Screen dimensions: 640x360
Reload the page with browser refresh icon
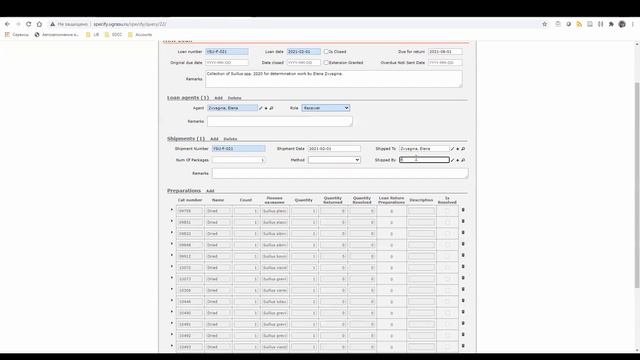coord(29,24)
